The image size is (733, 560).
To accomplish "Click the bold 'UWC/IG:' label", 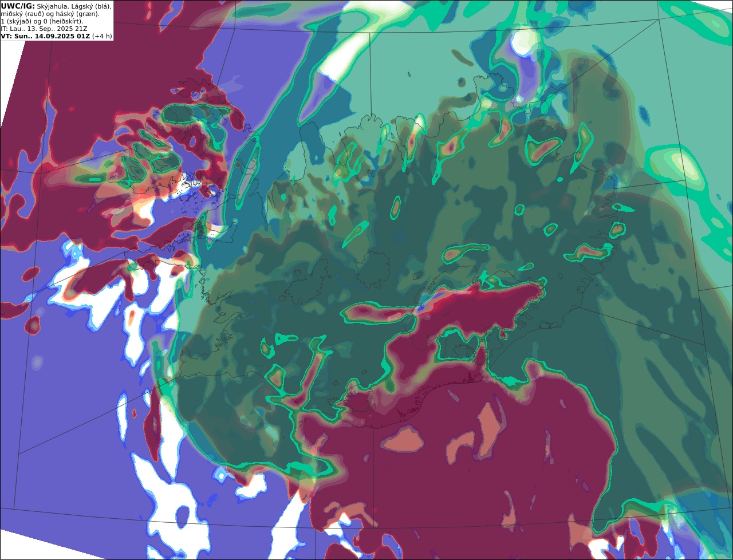I will pyautogui.click(x=18, y=6).
